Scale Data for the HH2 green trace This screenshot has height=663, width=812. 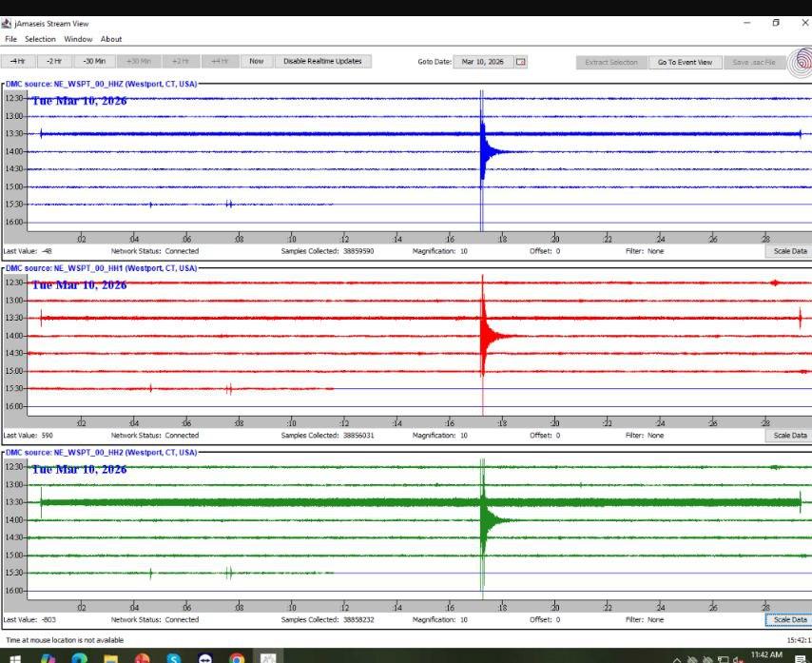pos(788,619)
